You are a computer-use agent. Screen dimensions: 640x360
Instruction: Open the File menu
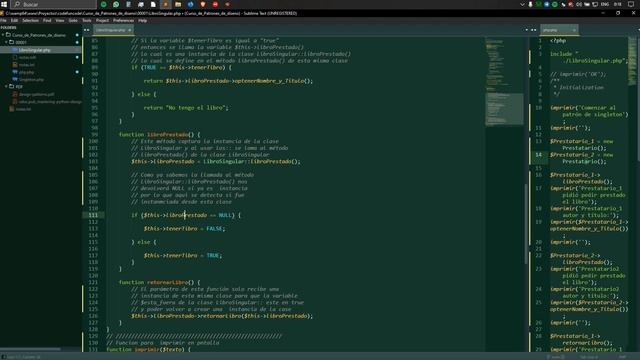pos(3,20)
